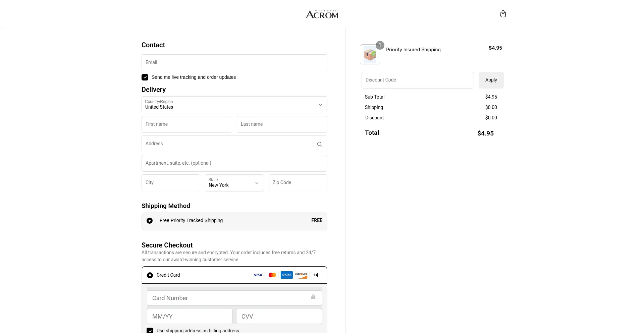Image resolution: width=644 pixels, height=333 pixels.
Task: Focus the Address field
Action: [234, 144]
